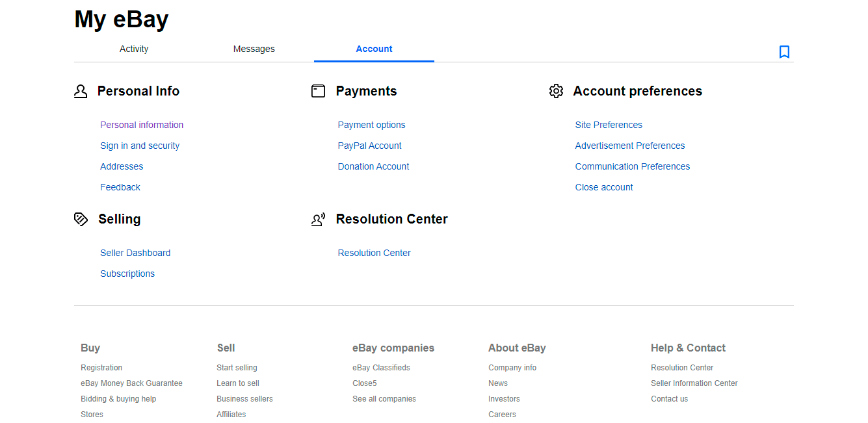Image resolution: width=868 pixels, height=423 pixels.
Task: Open the Contact us link
Action: click(x=669, y=399)
